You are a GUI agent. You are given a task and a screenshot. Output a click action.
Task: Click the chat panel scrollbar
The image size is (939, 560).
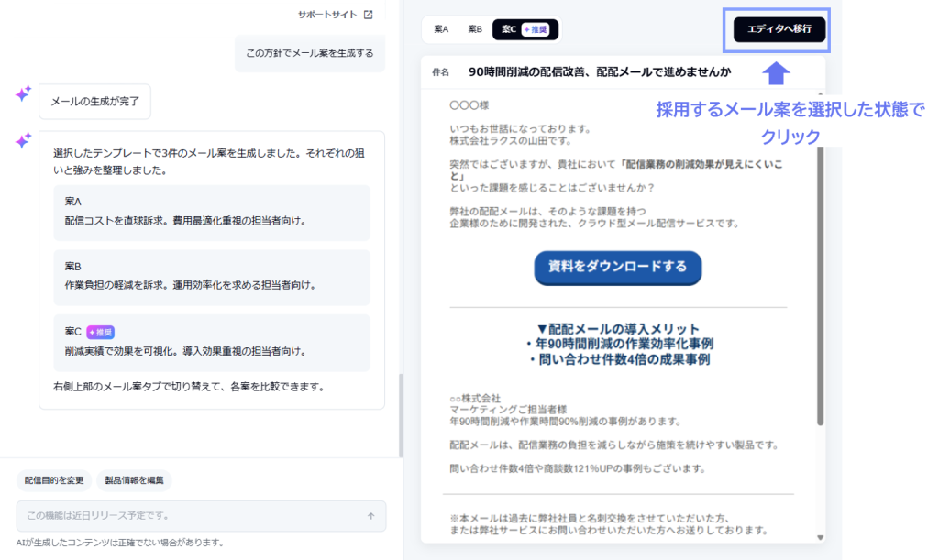[401, 415]
